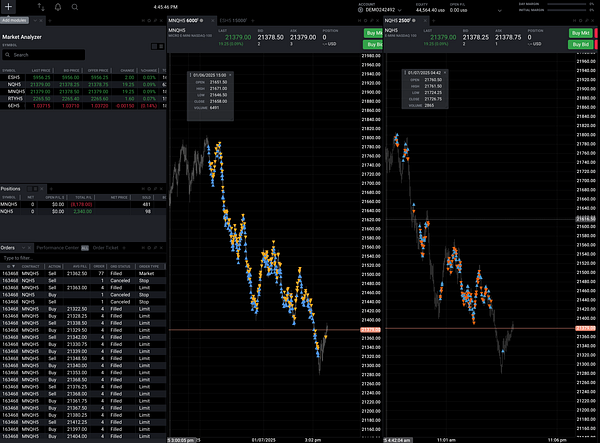Add a new tab in Market Analyzer panel

(50, 21)
